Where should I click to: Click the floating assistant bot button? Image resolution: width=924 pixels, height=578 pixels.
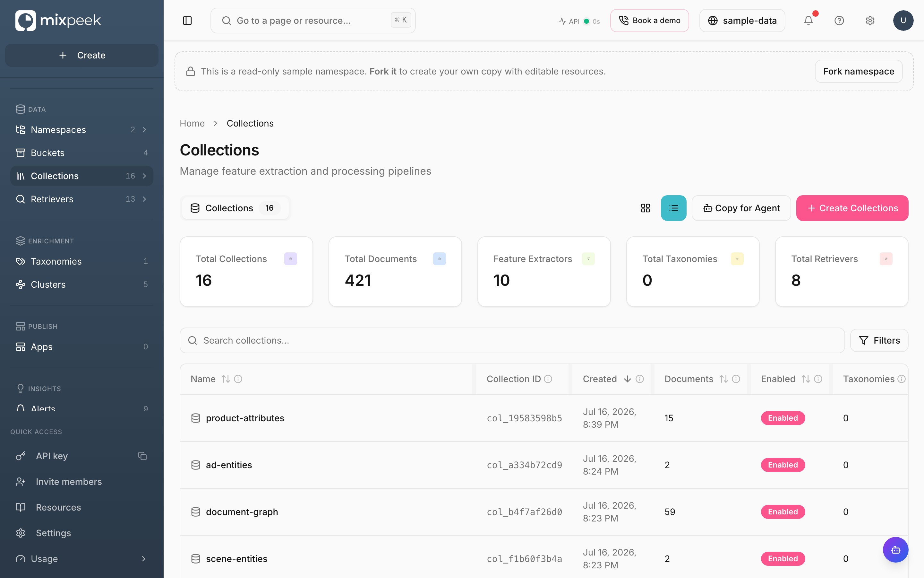895,550
